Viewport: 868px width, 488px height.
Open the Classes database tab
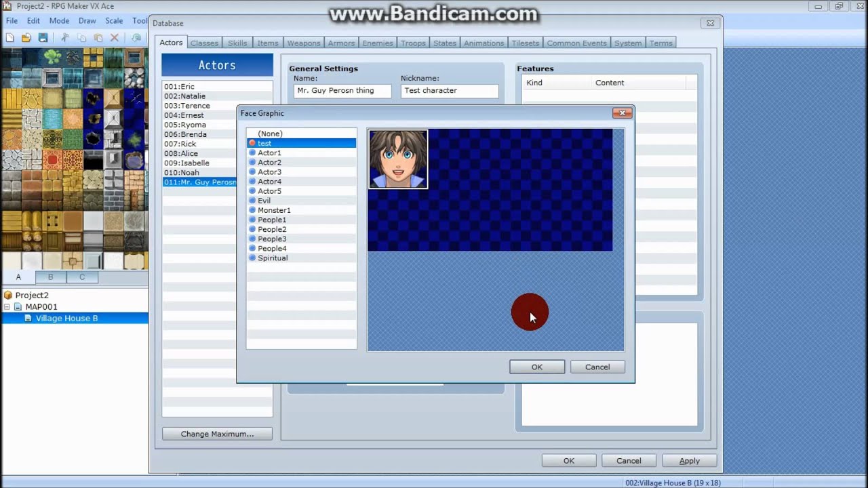coord(204,43)
